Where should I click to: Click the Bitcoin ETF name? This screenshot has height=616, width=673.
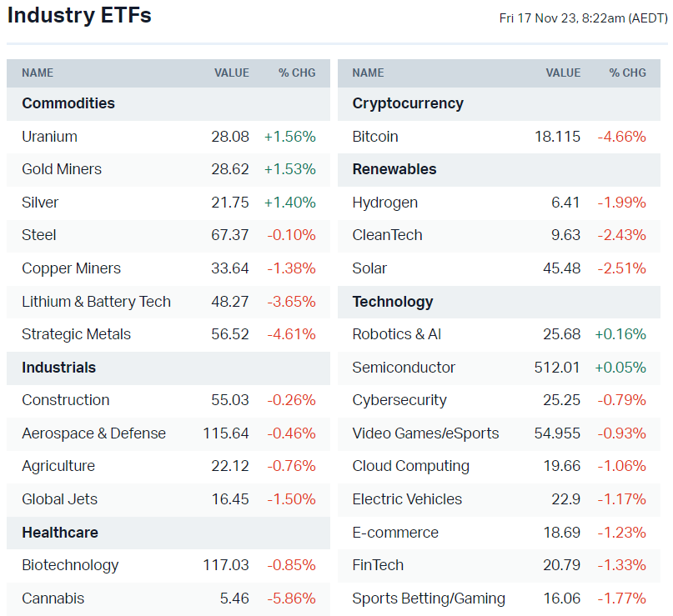[x=375, y=137]
